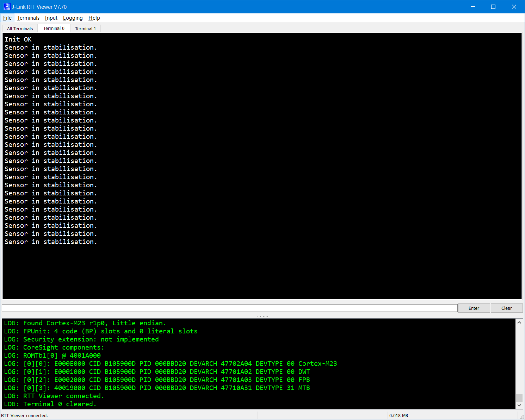Click the J-Link application icon in title bar
525x420 pixels.
coord(7,7)
